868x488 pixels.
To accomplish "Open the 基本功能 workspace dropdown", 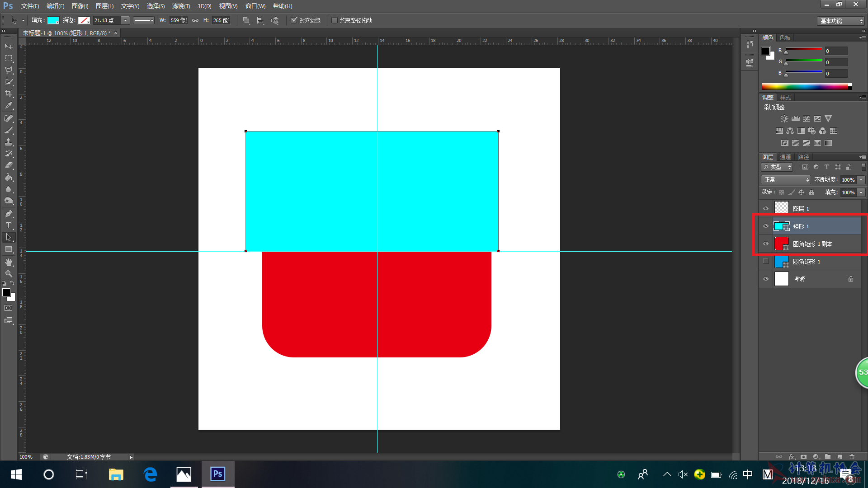I will pos(841,21).
